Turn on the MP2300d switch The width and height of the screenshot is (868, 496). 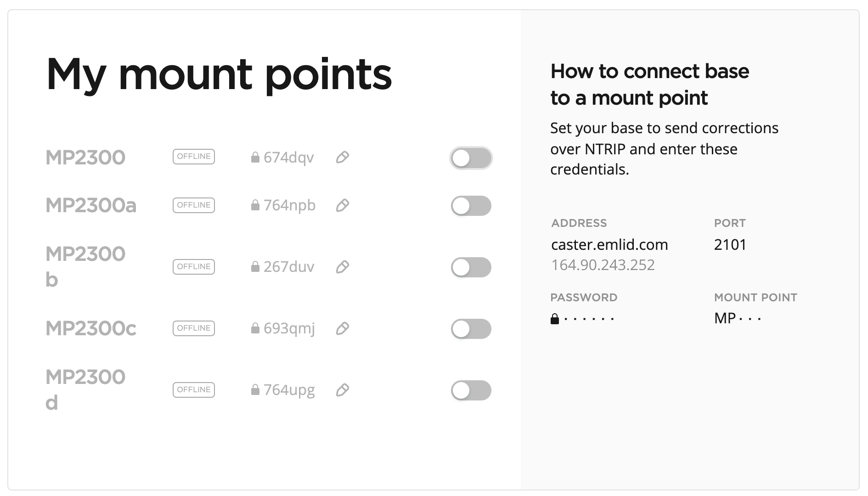point(471,390)
